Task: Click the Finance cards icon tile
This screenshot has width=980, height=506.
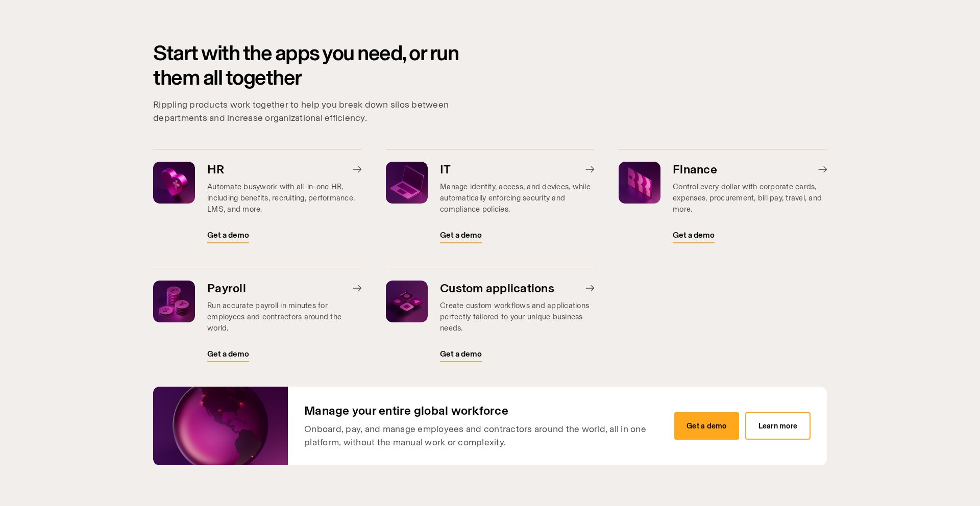Action: tap(640, 183)
